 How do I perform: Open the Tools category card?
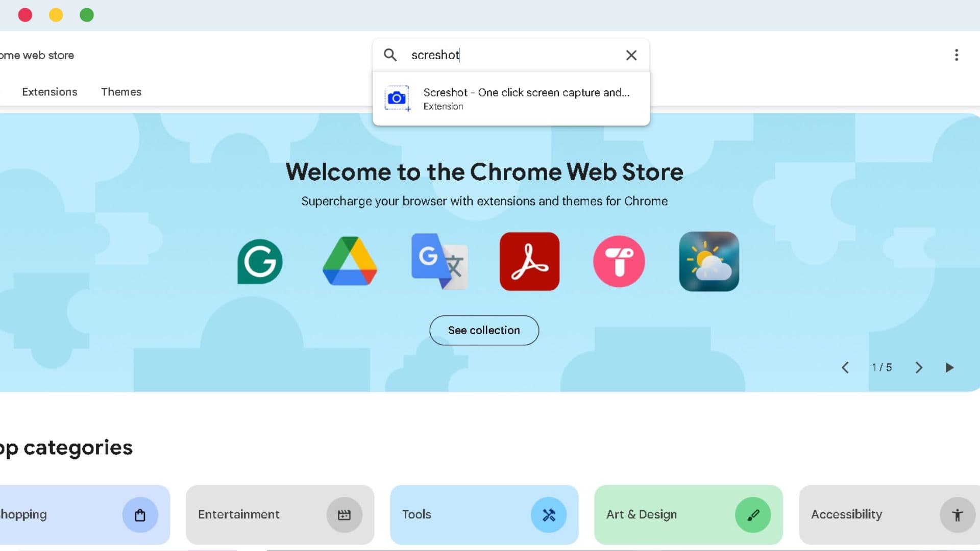click(484, 515)
